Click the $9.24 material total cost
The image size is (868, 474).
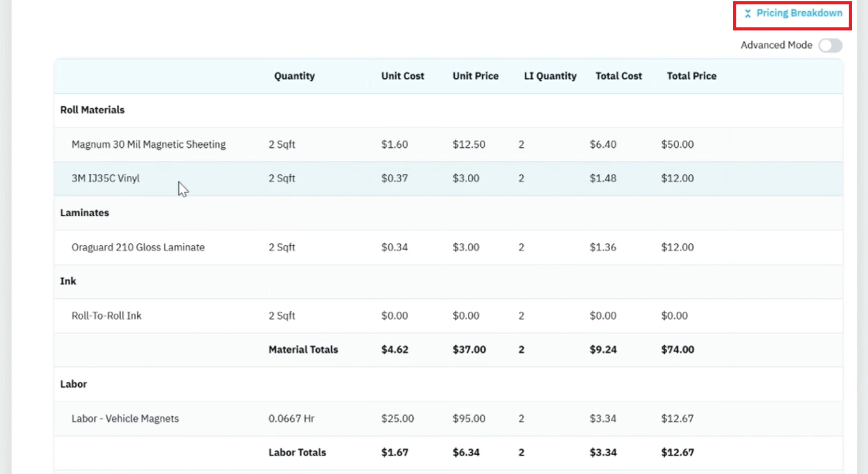pos(603,350)
